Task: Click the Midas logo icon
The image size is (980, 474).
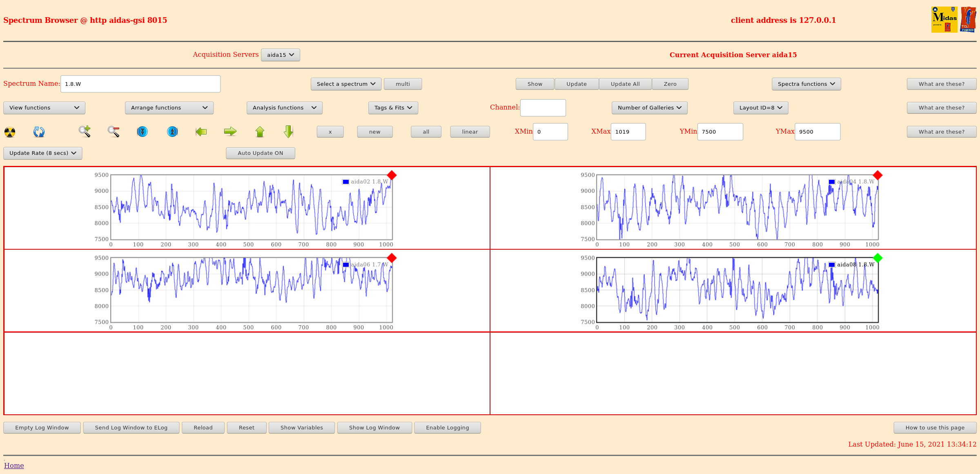Action: point(944,20)
